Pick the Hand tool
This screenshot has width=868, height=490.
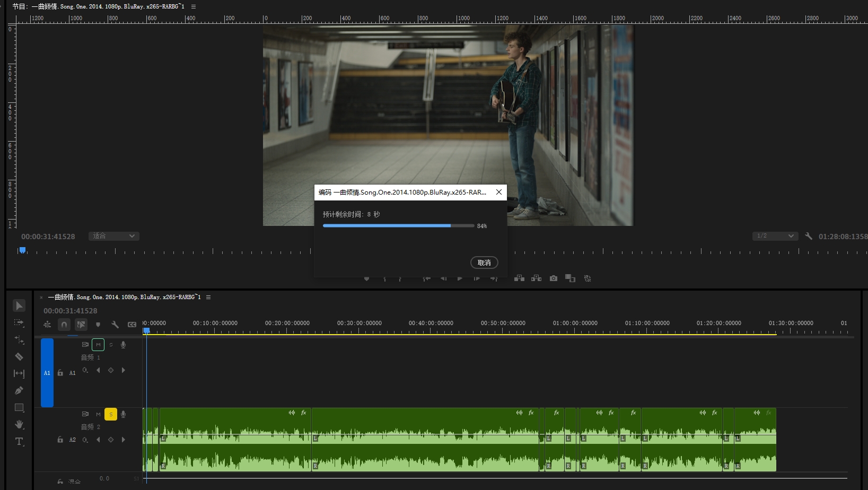tap(19, 424)
